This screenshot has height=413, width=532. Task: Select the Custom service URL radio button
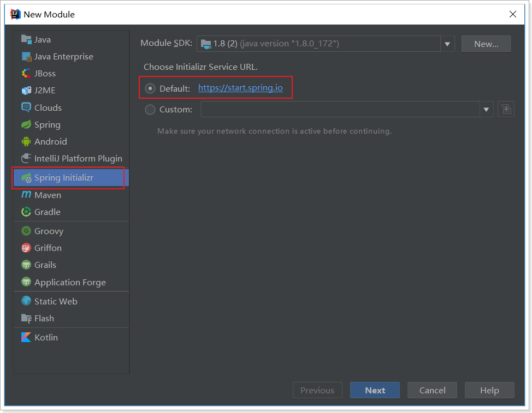(x=150, y=110)
